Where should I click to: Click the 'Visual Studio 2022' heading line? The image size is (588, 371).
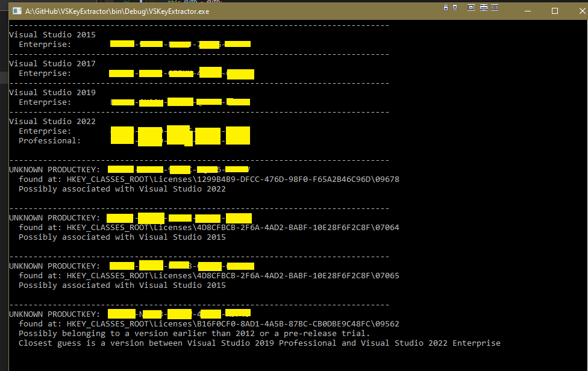click(52, 122)
